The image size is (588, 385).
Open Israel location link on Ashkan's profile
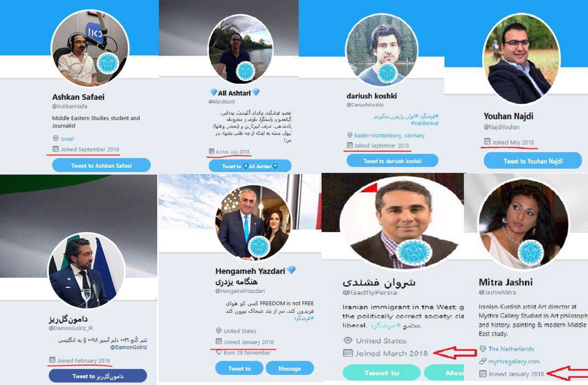point(67,138)
